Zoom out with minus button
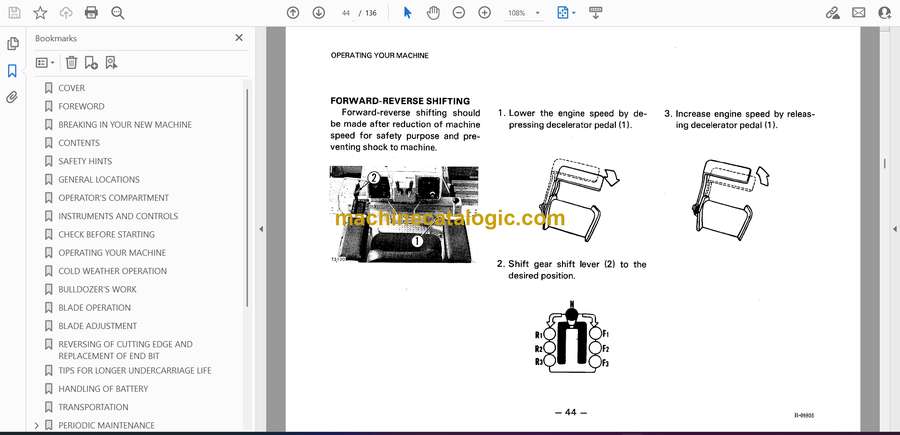Image resolution: width=900 pixels, height=435 pixels. (459, 13)
